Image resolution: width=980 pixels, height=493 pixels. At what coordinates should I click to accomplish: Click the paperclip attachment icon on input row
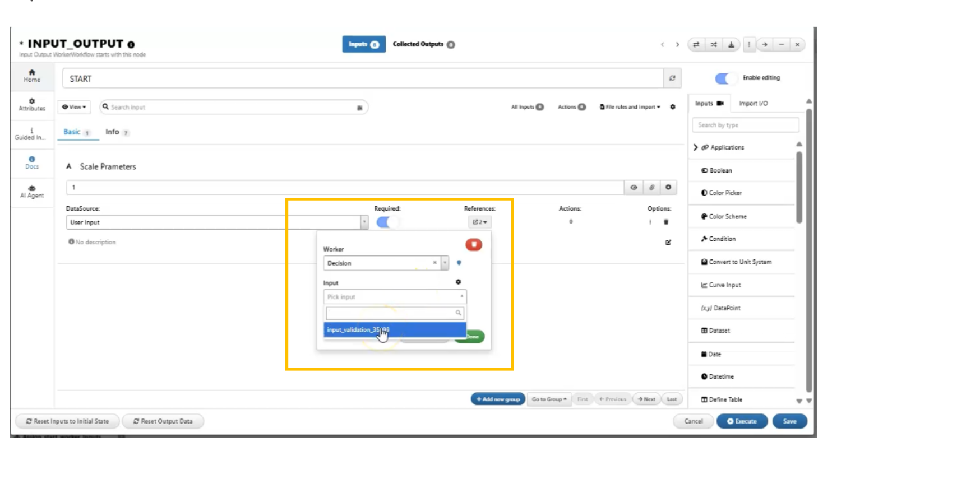(x=651, y=188)
